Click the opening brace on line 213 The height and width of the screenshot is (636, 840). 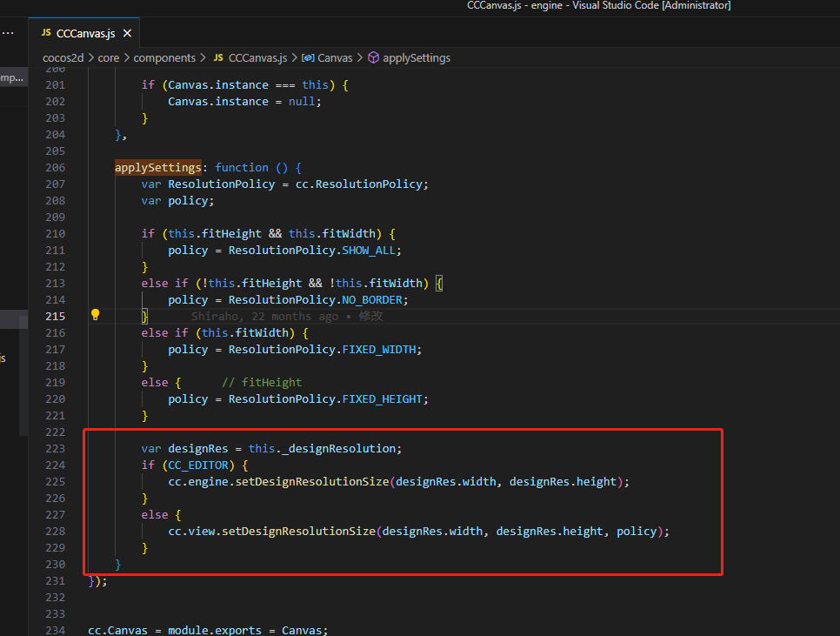tap(439, 284)
